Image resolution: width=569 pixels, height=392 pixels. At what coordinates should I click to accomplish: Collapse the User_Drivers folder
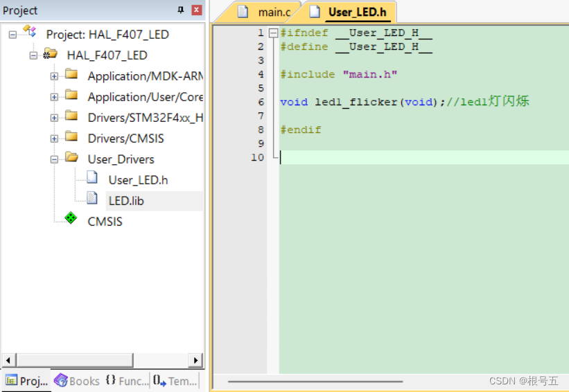tap(54, 159)
